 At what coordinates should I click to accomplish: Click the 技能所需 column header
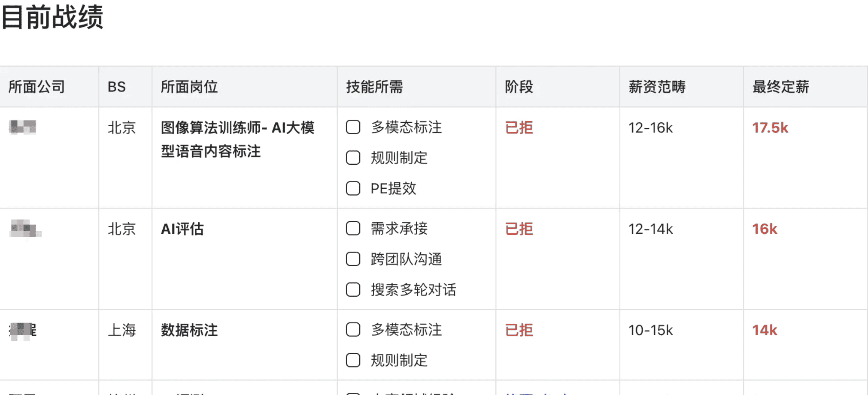[x=374, y=87]
